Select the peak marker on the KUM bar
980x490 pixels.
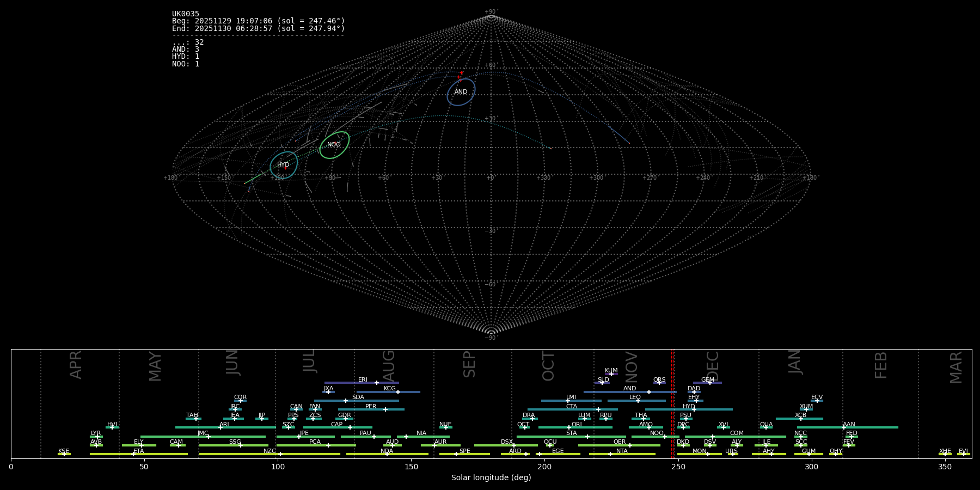[611, 374]
